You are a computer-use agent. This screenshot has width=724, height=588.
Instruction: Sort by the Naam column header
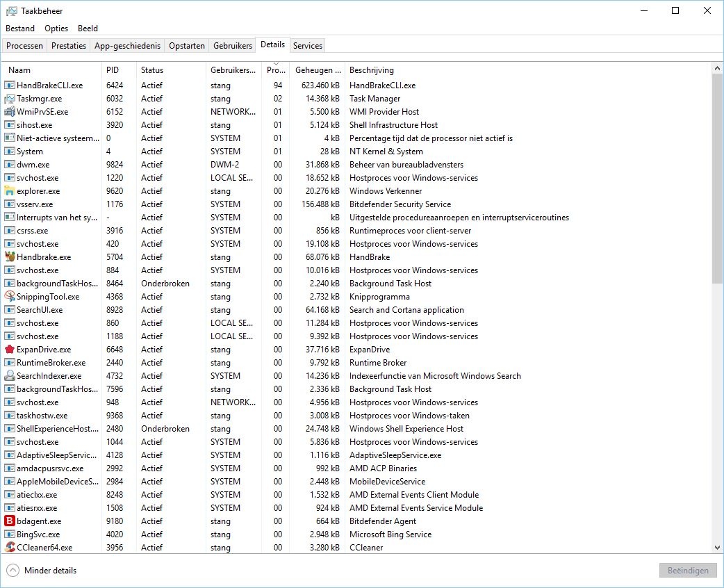51,70
